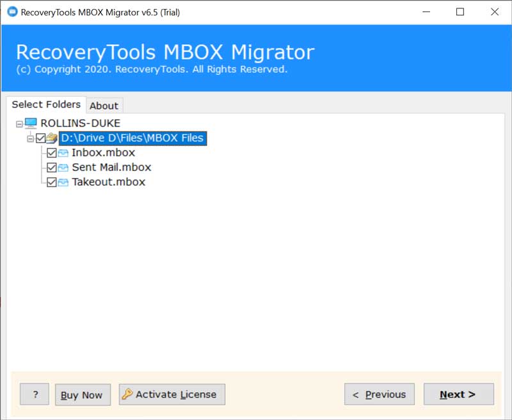Click the Activate License button
This screenshot has width=512, height=420.
pyautogui.click(x=172, y=394)
